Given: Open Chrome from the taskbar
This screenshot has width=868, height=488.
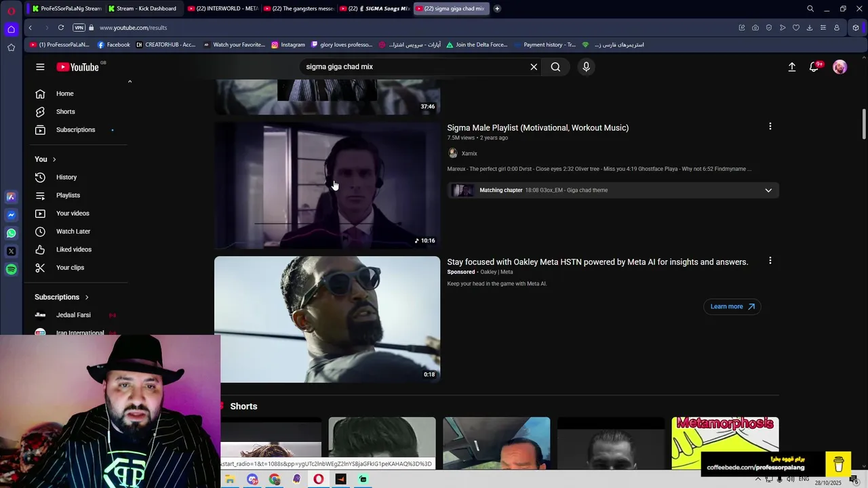Looking at the screenshot, I should (x=274, y=479).
